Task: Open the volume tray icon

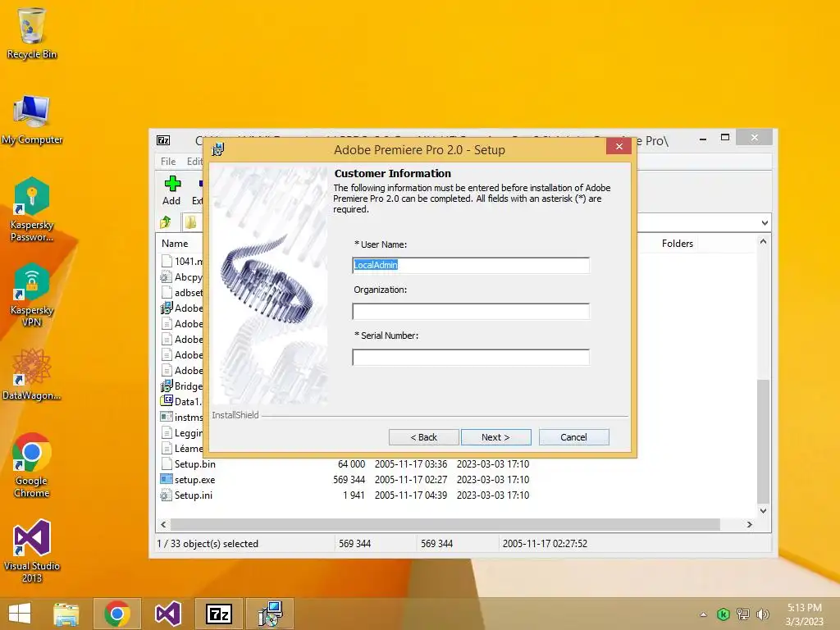Action: click(762, 614)
